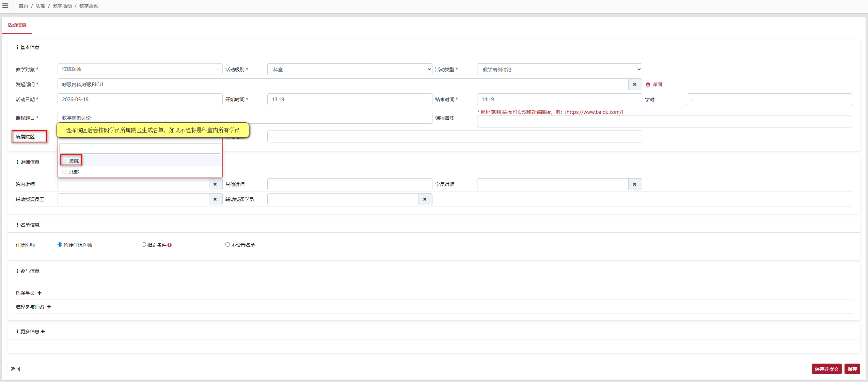Clear the 辅助授课员工 field
Image resolution: width=868 pixels, height=382 pixels.
point(215,199)
